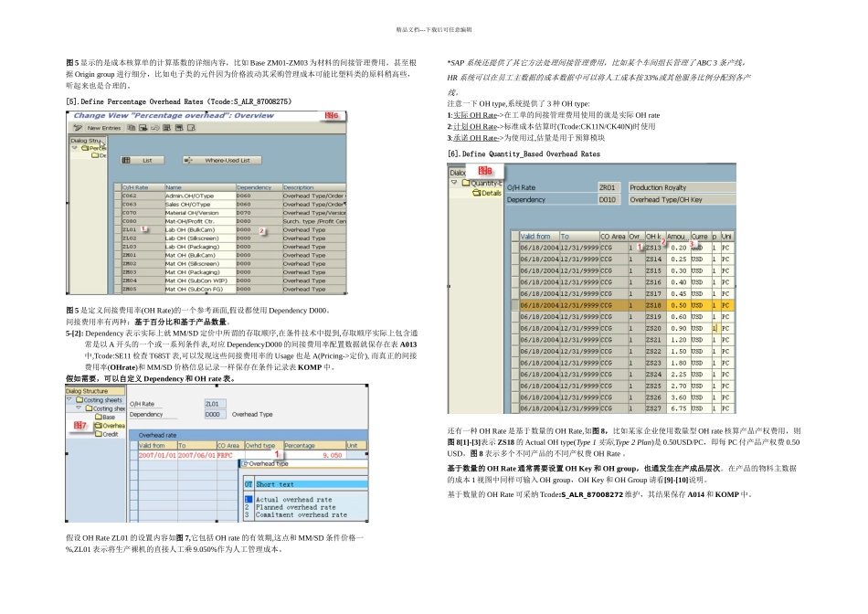
Task: Click the O/H Rate field showing ZL01
Action: tap(215, 404)
